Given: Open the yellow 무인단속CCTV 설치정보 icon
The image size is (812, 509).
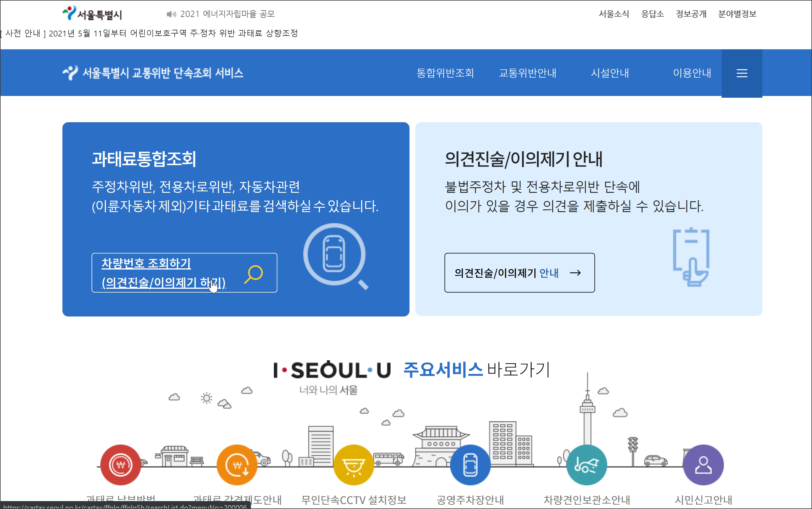Looking at the screenshot, I should coord(353,465).
